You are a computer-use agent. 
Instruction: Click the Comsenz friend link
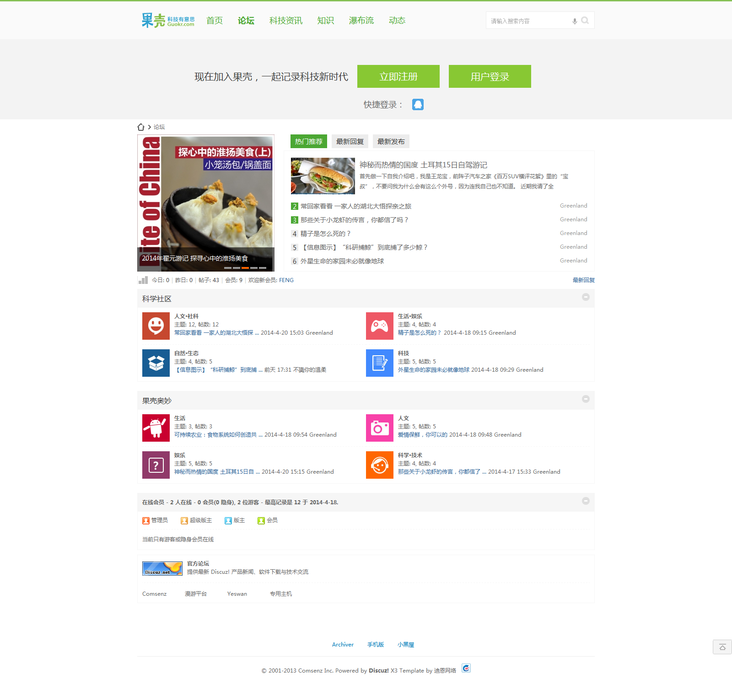click(x=155, y=594)
